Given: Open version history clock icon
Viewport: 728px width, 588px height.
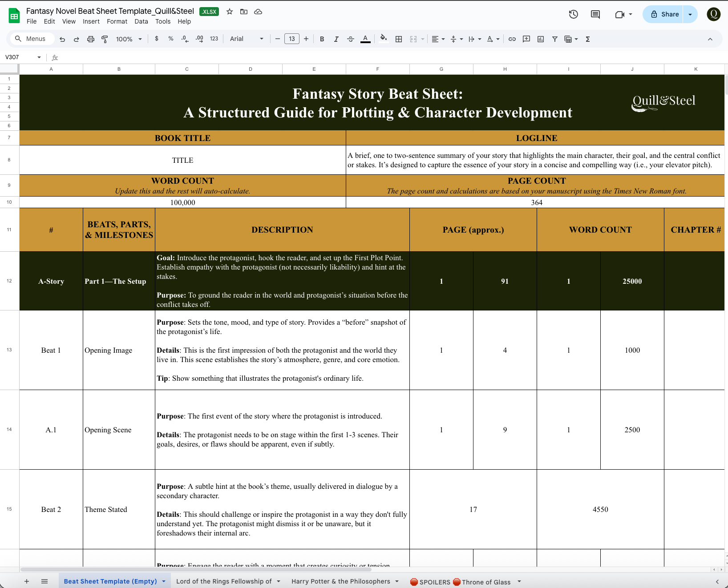Looking at the screenshot, I should coord(573,14).
